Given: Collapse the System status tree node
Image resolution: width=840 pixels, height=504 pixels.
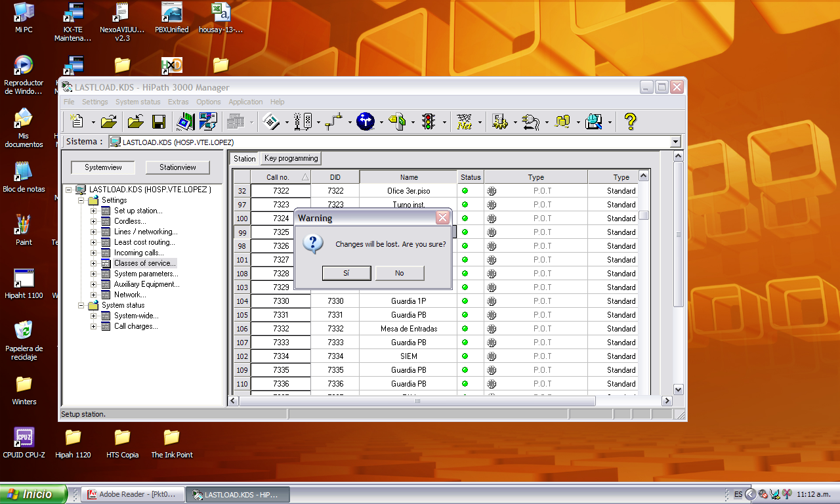Looking at the screenshot, I should [x=81, y=305].
